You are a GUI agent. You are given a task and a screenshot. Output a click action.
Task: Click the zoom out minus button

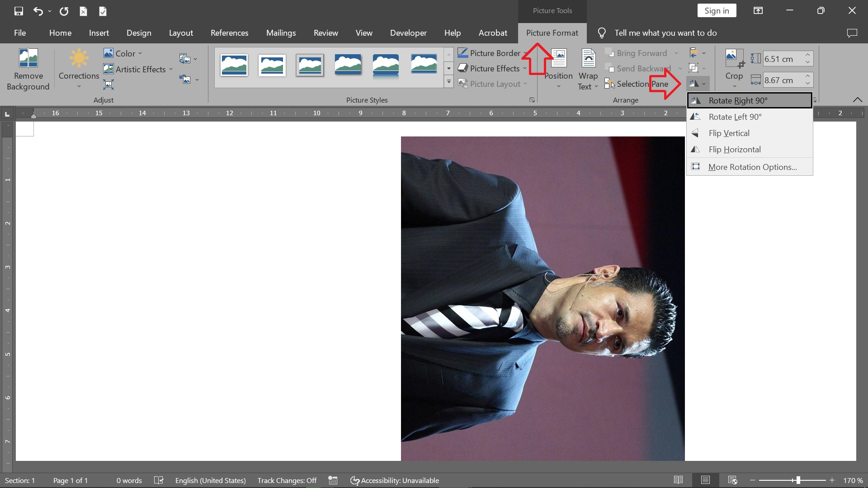(753, 480)
